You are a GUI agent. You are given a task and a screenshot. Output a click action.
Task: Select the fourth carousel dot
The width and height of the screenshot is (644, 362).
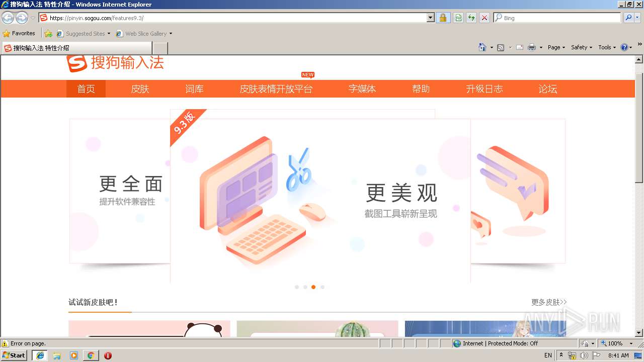[323, 287]
